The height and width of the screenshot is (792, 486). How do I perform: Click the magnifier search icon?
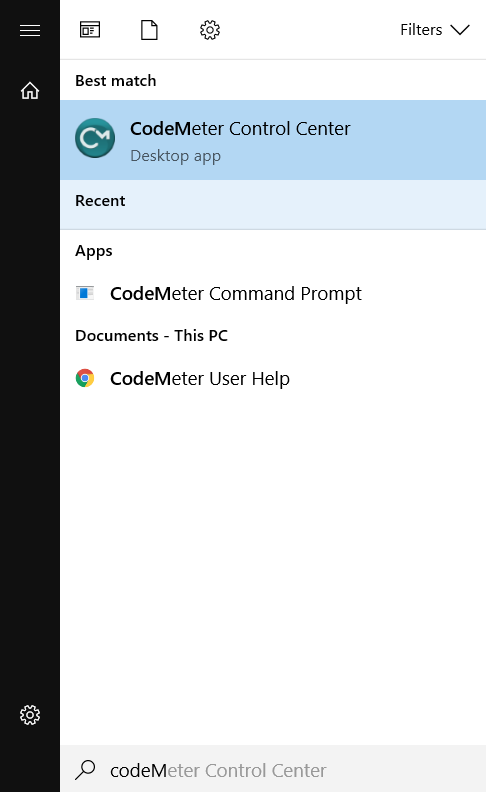click(85, 770)
